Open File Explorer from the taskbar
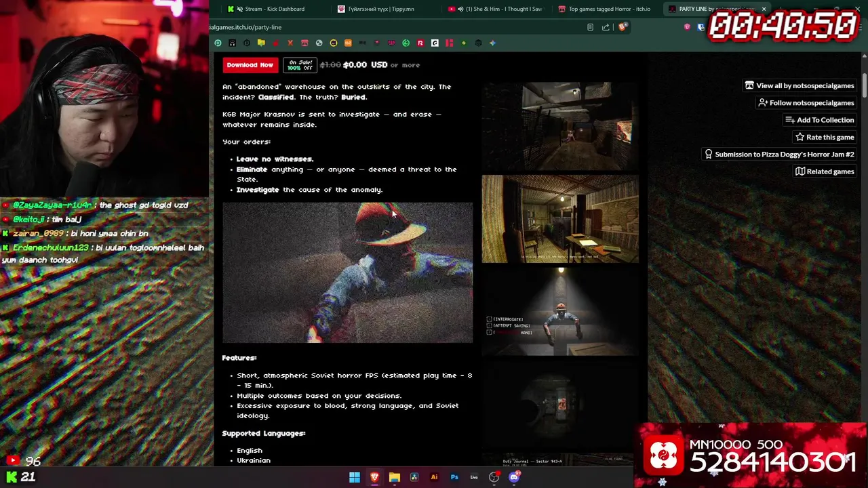The width and height of the screenshot is (868, 488). click(395, 477)
